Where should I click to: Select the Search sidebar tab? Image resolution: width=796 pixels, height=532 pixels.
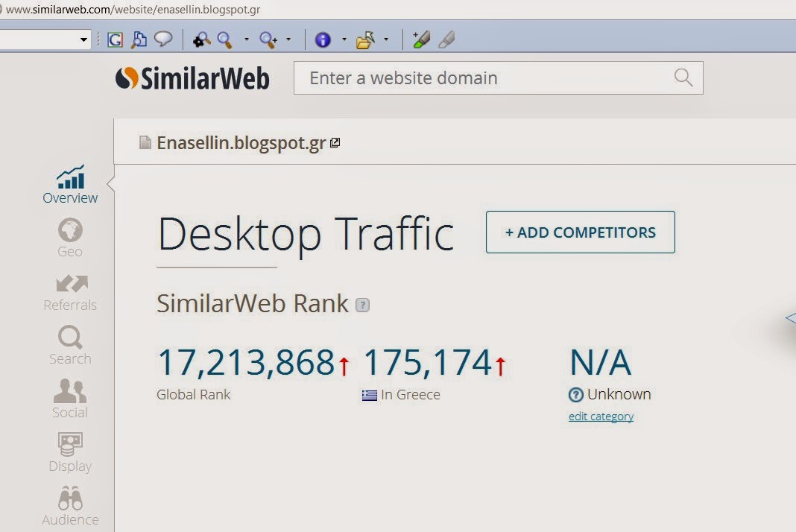[70, 345]
